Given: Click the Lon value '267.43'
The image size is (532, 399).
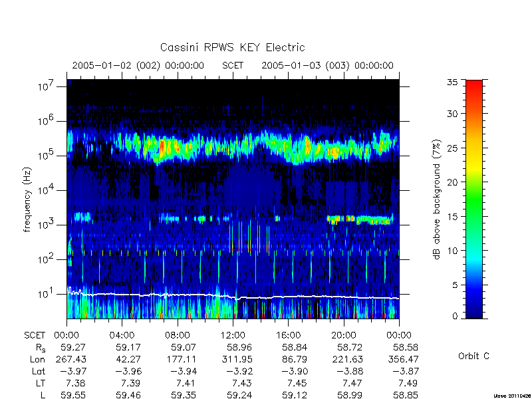Looking at the screenshot, I should (70, 359).
